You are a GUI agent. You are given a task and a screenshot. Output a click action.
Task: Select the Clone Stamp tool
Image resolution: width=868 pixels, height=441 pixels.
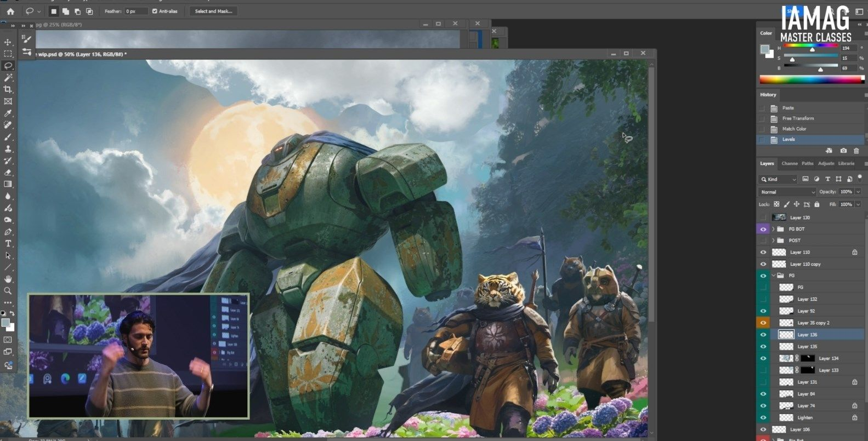[x=8, y=149]
